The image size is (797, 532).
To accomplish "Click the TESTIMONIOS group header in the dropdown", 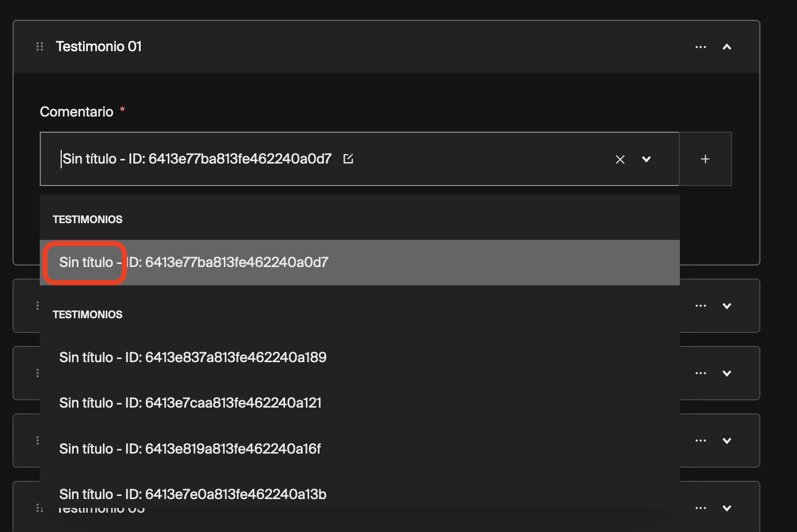I will click(87, 219).
